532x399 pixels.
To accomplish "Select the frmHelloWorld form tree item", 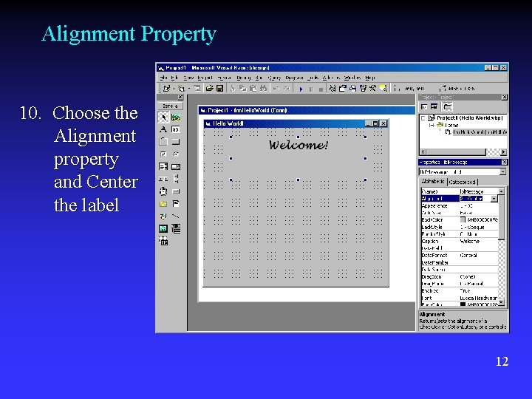I will 480,132.
